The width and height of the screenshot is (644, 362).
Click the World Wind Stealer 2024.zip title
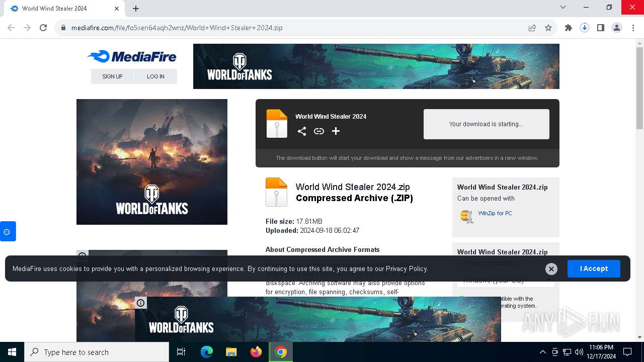pos(353,187)
